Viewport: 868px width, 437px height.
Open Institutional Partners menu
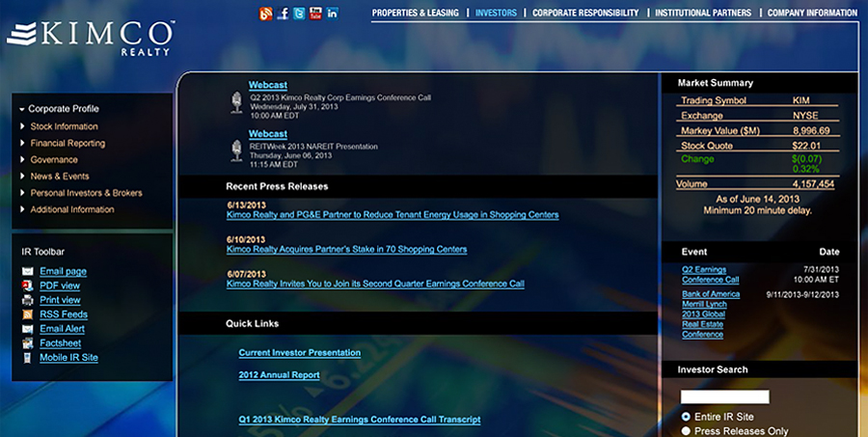tap(703, 13)
